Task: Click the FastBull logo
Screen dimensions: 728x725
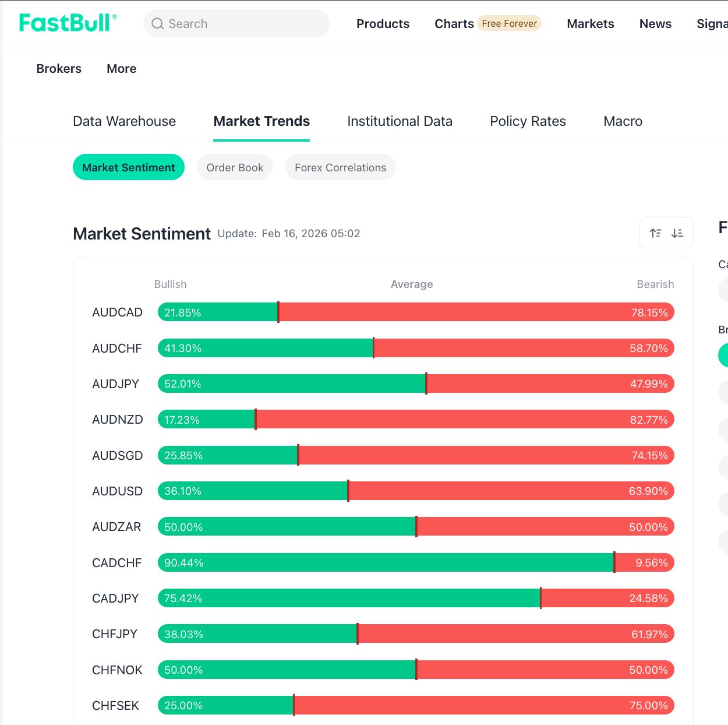Action: point(68,23)
